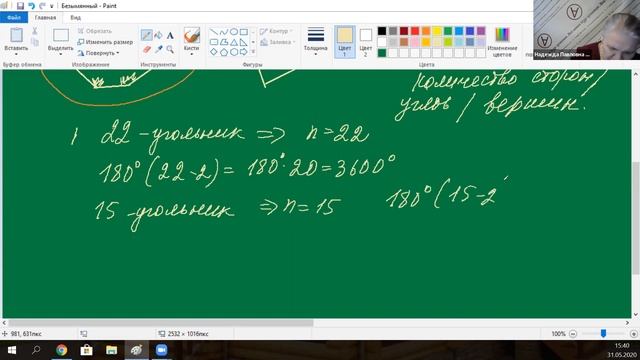Choose the Pentagon shape

coord(224,52)
